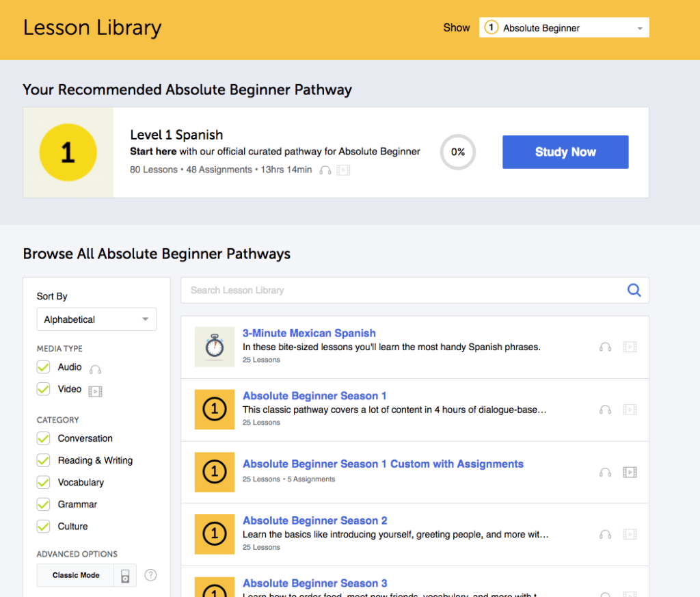Toggle the Grammar category checkbox
This screenshot has width=700, height=597.
point(44,505)
